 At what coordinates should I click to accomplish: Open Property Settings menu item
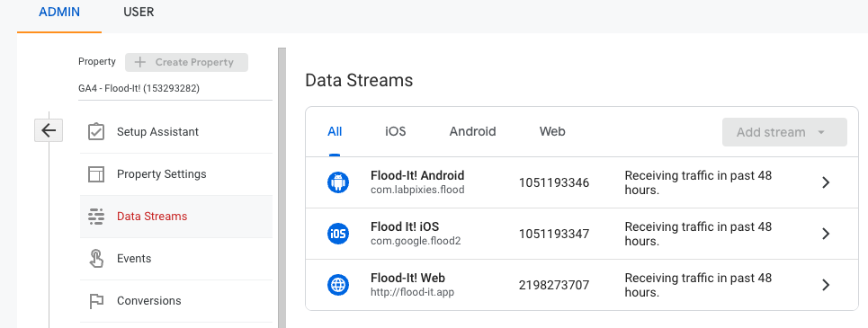176,174
